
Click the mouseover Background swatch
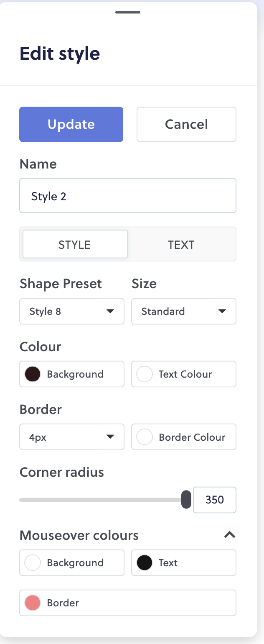32,562
